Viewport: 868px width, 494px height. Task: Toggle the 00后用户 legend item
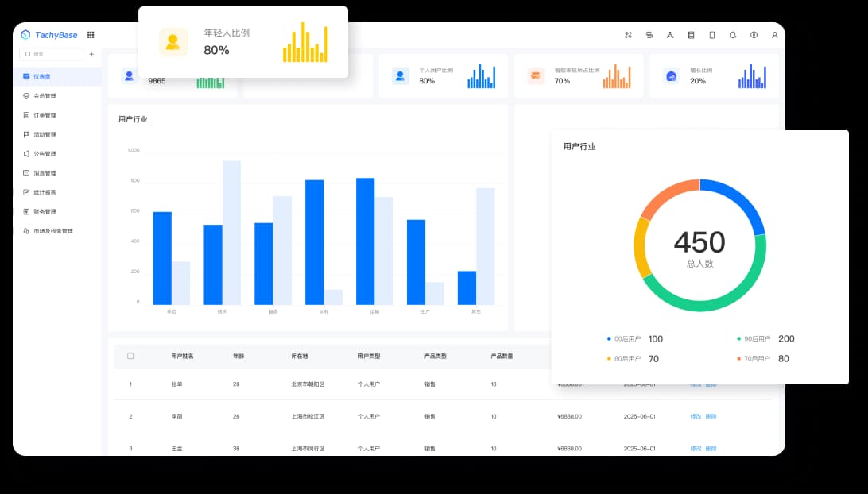[x=628, y=339]
